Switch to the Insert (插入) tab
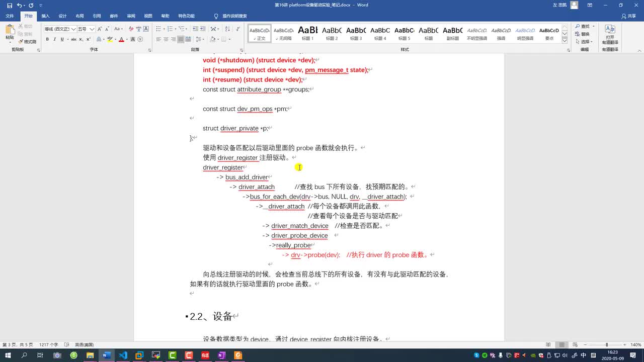 pyautogui.click(x=45, y=16)
